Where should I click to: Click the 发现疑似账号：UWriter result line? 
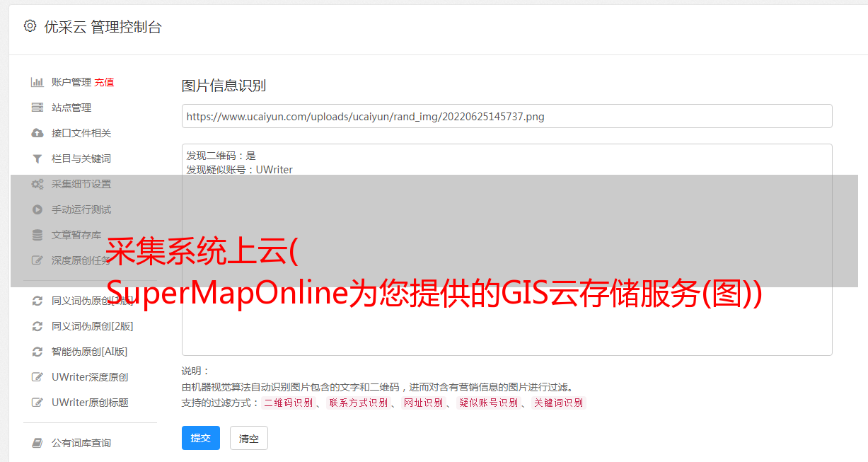tap(240, 170)
